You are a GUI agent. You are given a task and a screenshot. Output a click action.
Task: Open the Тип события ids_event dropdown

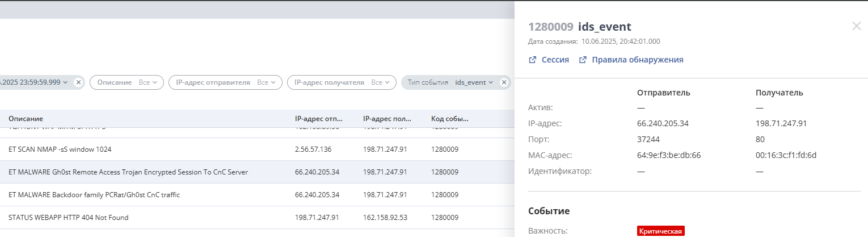pos(450,82)
